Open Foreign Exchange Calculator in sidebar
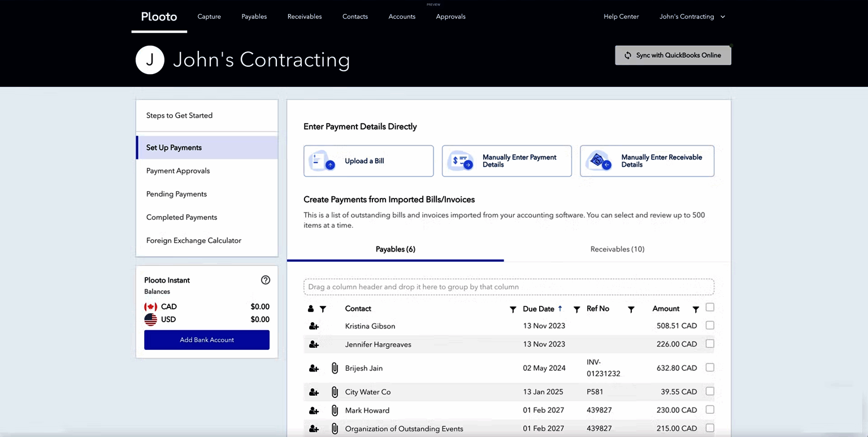The width and height of the screenshot is (868, 437). click(194, 240)
